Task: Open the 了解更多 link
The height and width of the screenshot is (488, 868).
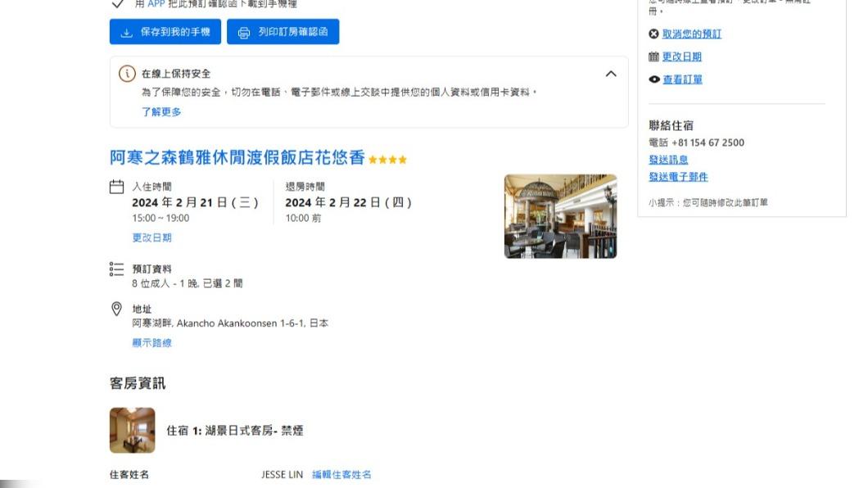Action: coord(161,111)
